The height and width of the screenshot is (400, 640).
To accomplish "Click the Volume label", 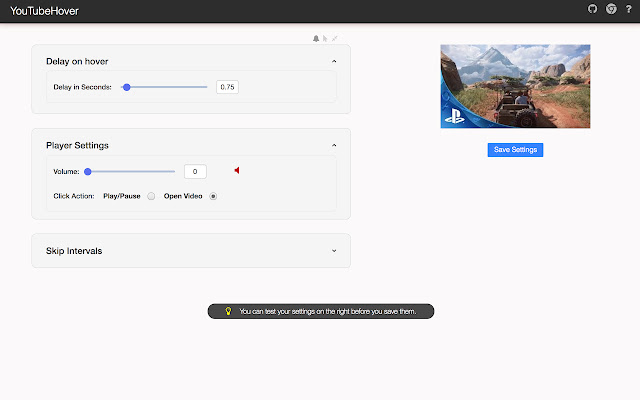I will pos(66,172).
